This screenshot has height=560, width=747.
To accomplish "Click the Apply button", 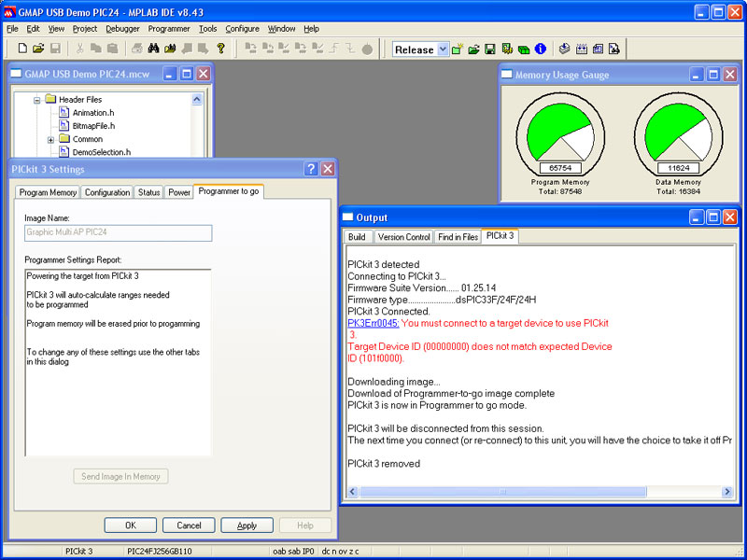I will pyautogui.click(x=247, y=525).
